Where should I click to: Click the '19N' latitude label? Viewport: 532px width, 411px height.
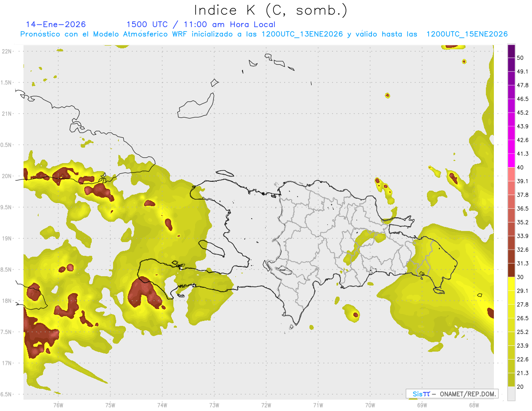[7, 239]
